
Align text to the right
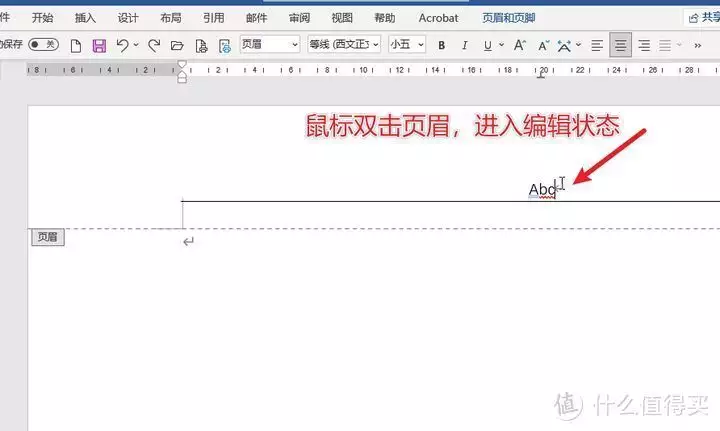coord(644,45)
